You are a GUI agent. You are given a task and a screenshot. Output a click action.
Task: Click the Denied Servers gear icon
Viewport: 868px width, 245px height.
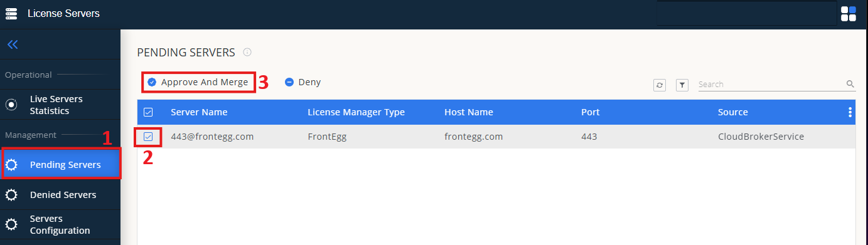coord(11,195)
